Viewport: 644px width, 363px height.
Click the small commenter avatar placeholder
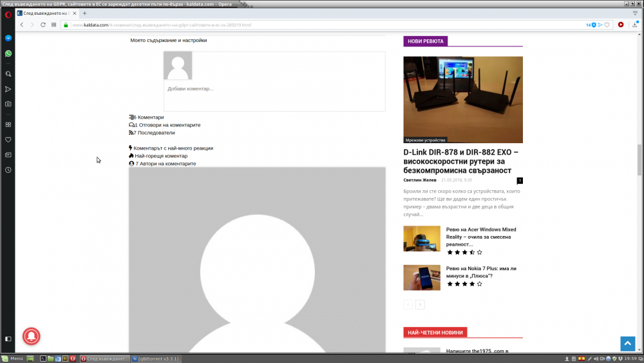coord(178,65)
